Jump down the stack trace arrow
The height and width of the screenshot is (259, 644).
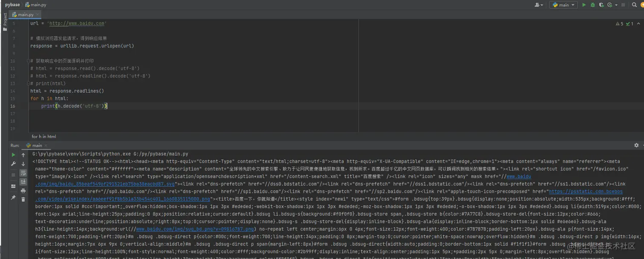(23, 164)
